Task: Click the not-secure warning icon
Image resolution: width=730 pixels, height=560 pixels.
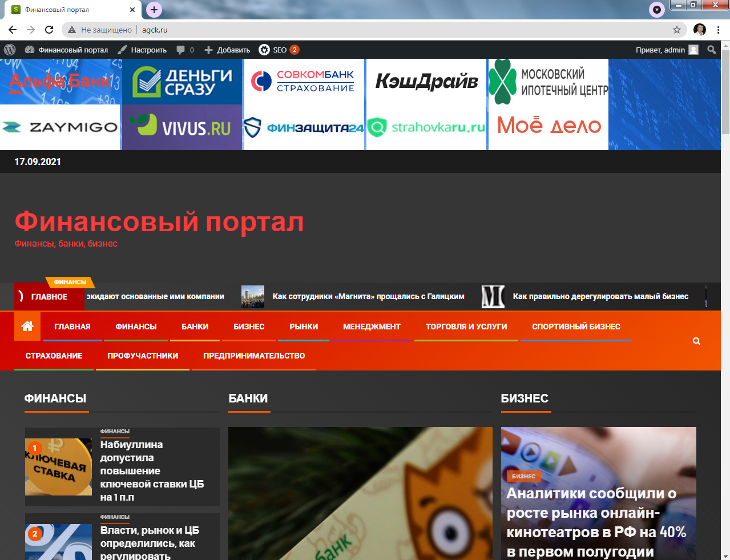Action: [x=72, y=30]
